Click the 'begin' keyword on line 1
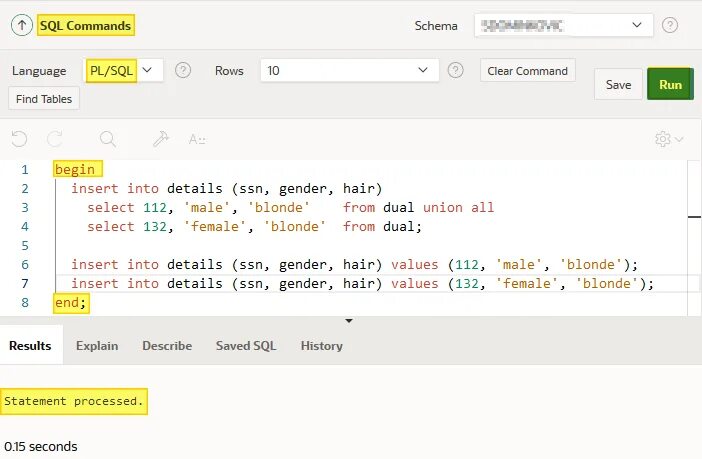The image size is (702, 459). pos(75,170)
